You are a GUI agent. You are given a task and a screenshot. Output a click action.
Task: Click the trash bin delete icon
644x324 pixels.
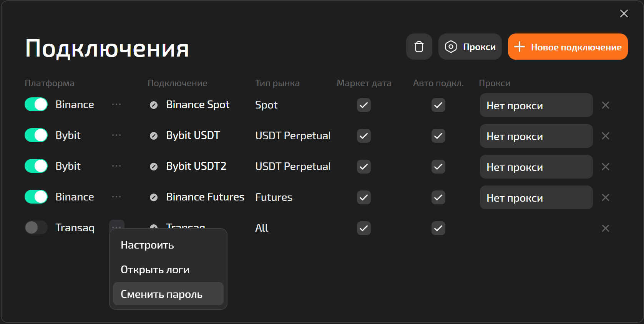[x=419, y=47]
